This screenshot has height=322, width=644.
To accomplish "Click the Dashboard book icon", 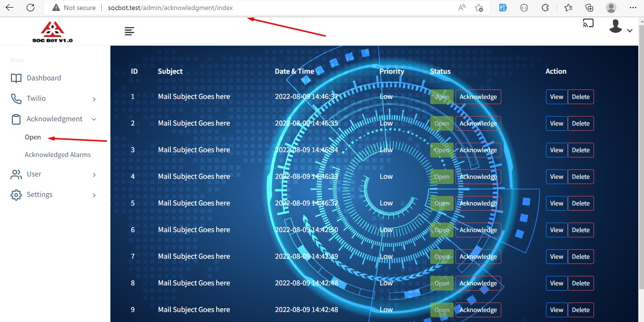I will tap(16, 78).
